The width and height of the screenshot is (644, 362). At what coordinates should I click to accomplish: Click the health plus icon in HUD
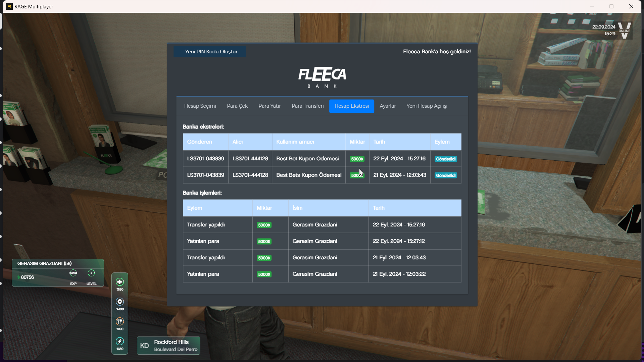(120, 282)
